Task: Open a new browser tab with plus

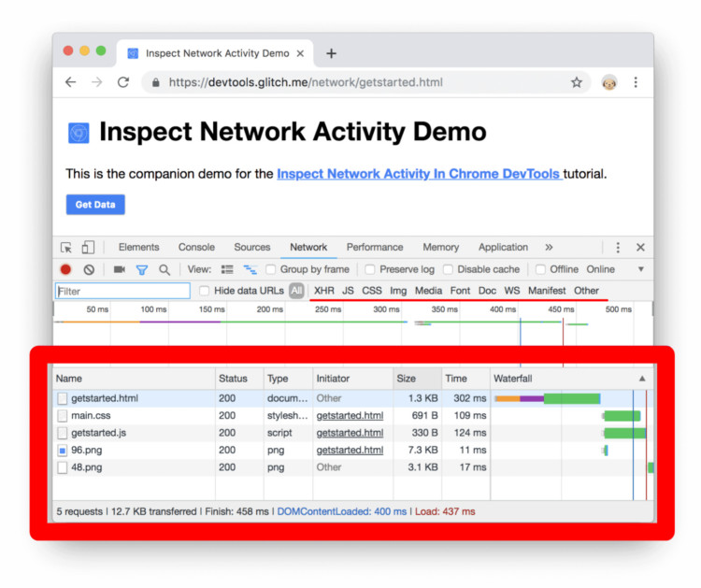Action: pyautogui.click(x=331, y=53)
